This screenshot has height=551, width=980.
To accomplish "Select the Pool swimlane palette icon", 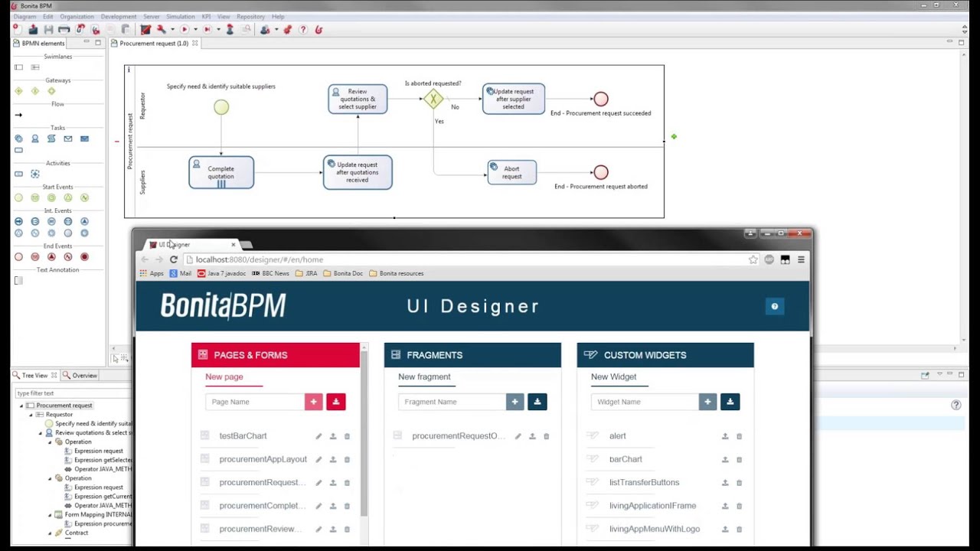I will 18,67.
